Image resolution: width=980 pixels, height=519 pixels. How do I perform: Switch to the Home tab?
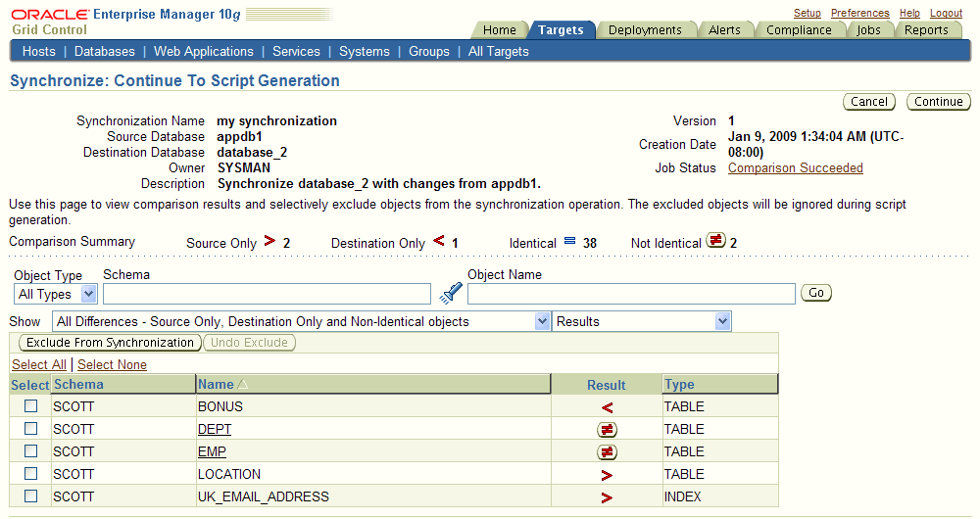coord(500,30)
